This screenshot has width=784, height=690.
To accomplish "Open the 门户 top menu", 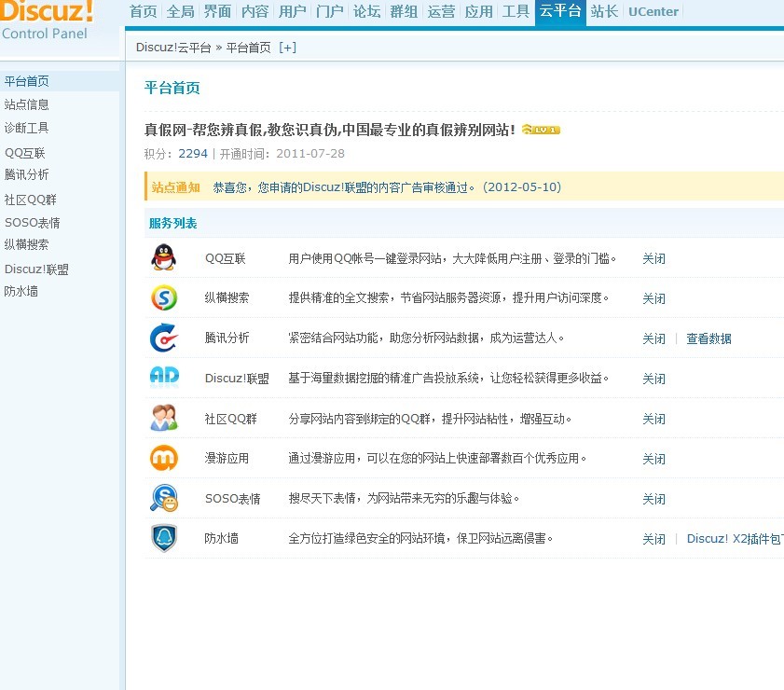I will (329, 11).
